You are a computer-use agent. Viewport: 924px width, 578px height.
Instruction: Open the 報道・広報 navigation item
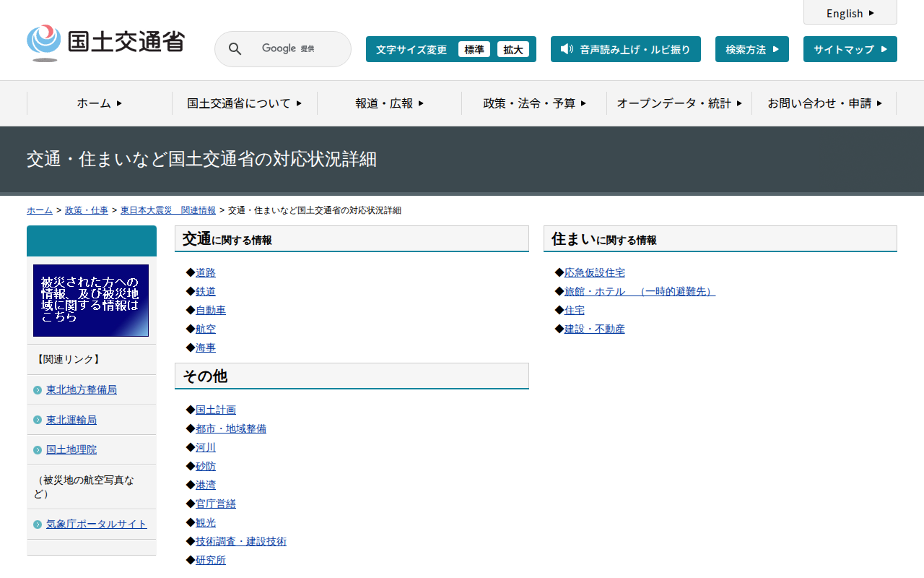(x=389, y=103)
